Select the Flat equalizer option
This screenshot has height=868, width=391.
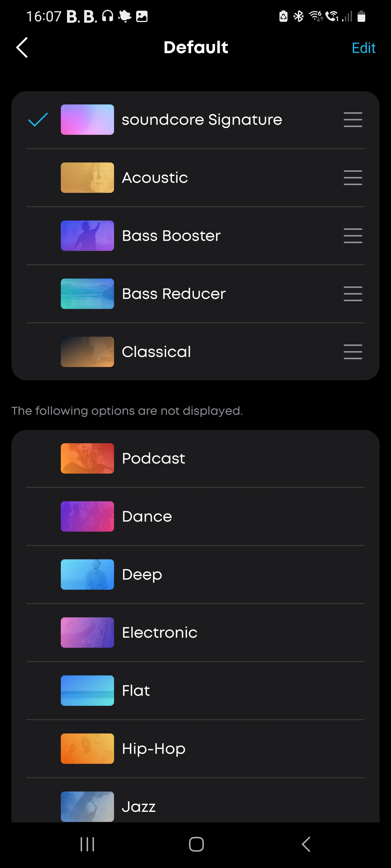[135, 690]
